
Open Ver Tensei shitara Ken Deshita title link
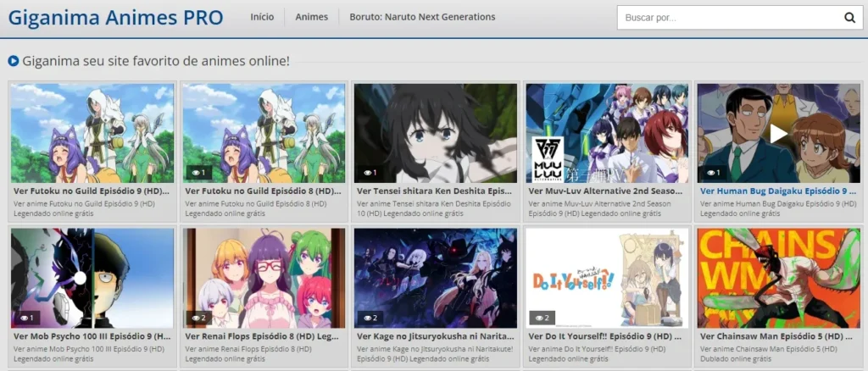[x=435, y=191]
